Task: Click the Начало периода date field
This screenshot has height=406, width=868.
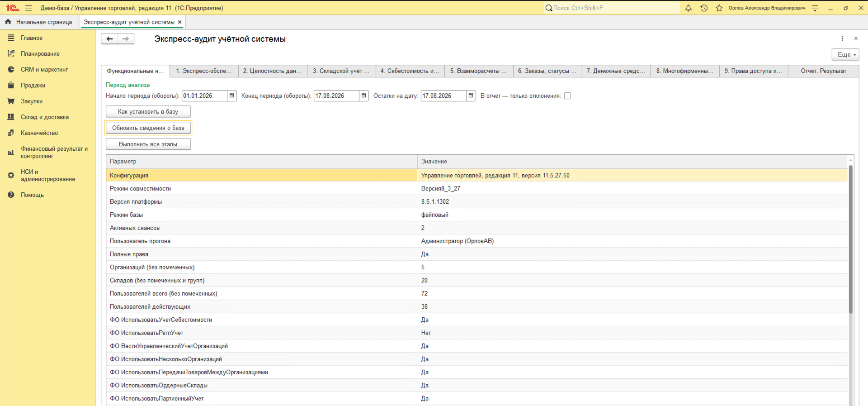Action: coord(205,96)
